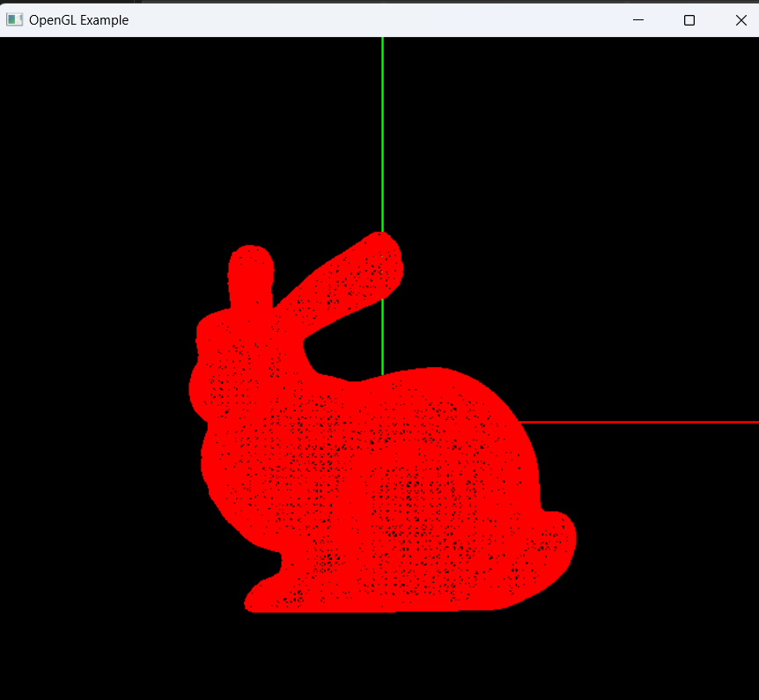Screen dimensions: 759x700
Task: Click the red horizontal axis line
Action: [x=639, y=422]
